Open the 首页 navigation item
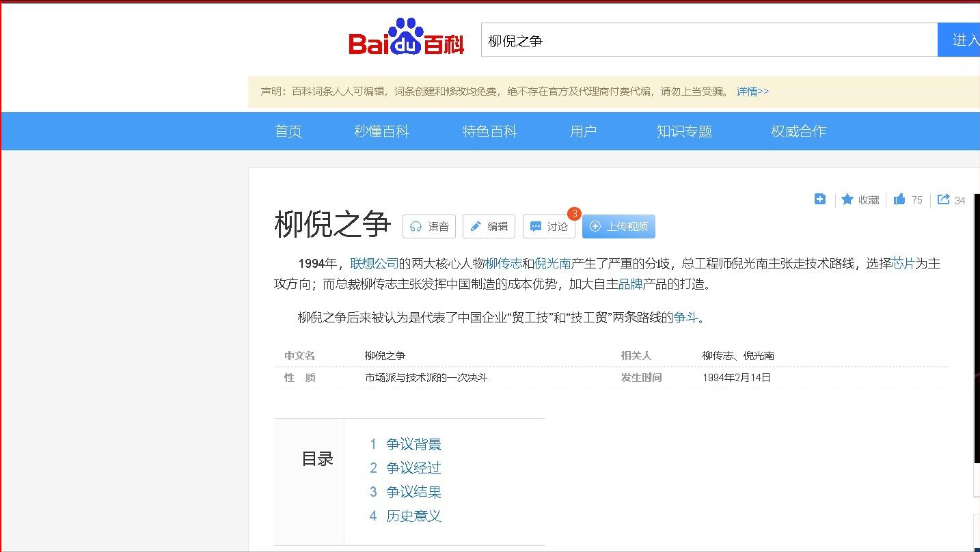The image size is (980, 552). pos(288,131)
